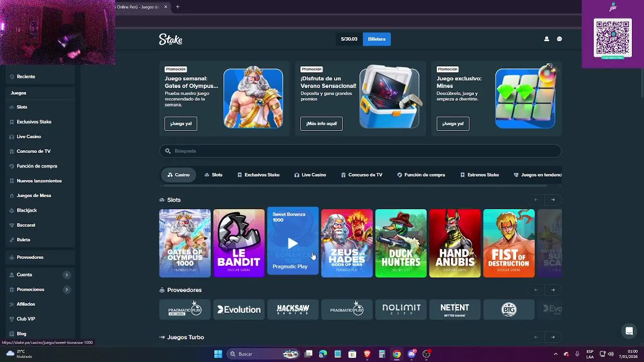Open Duck Hunters game thumbnail
The image size is (644, 362).
coord(401,243)
